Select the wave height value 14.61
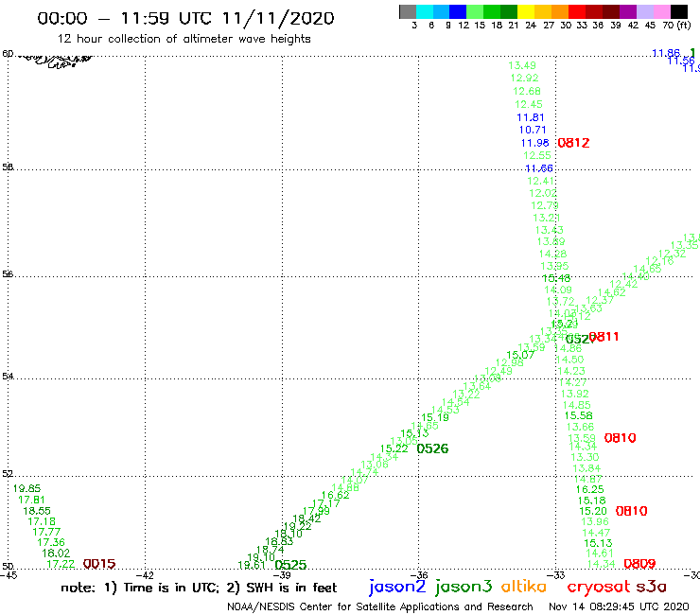Image resolution: width=700 pixels, height=615 pixels. pos(600,553)
